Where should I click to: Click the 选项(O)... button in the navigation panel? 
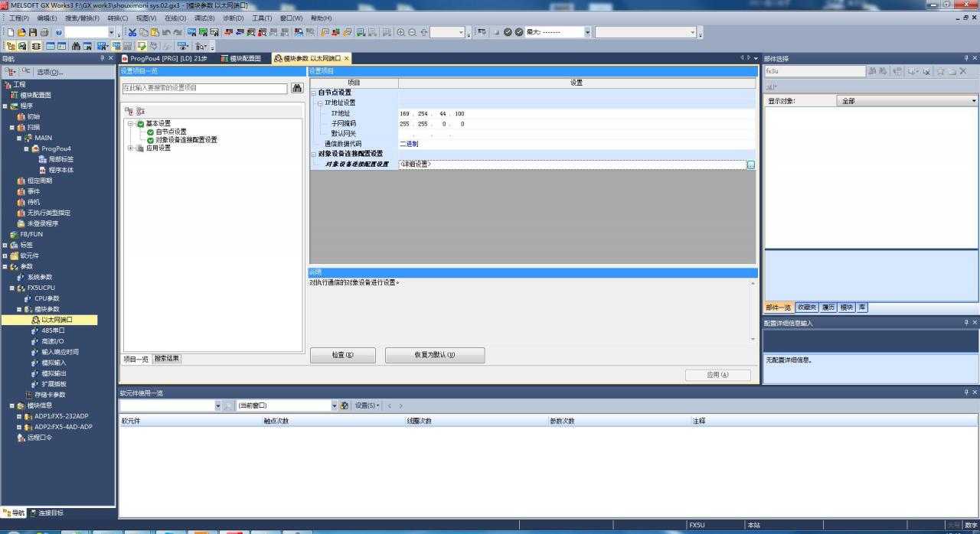click(x=51, y=72)
